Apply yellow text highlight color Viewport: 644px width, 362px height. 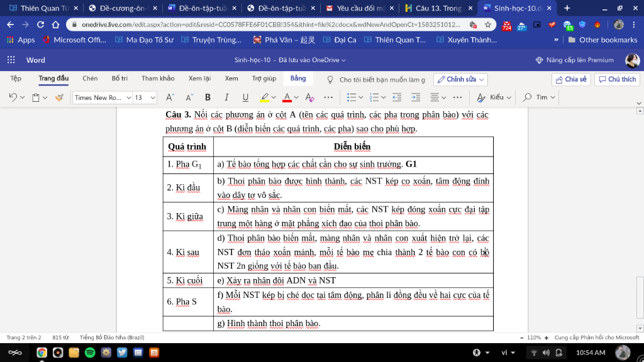265,97
